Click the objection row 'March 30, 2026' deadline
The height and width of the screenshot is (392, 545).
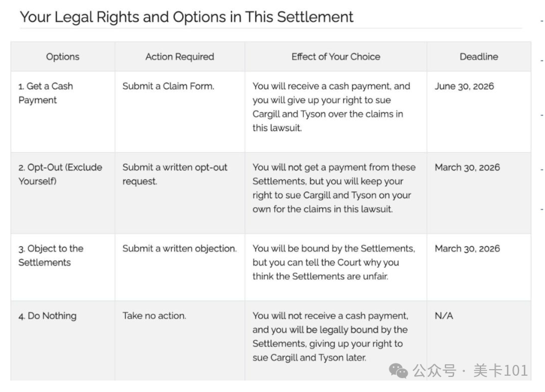click(467, 249)
